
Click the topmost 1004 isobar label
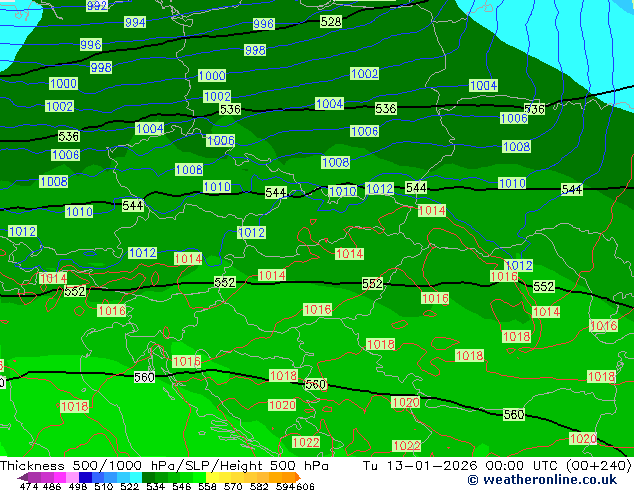pyautogui.click(x=483, y=85)
